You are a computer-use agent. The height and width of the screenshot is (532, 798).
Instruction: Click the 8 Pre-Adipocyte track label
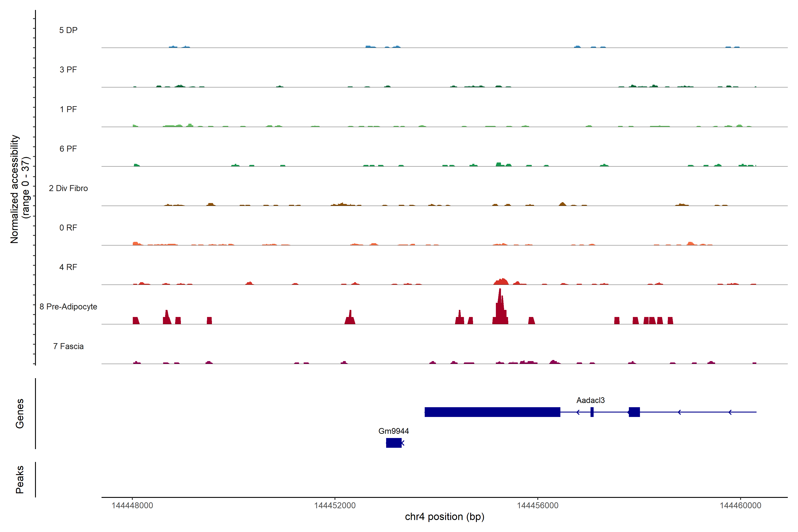(68, 307)
